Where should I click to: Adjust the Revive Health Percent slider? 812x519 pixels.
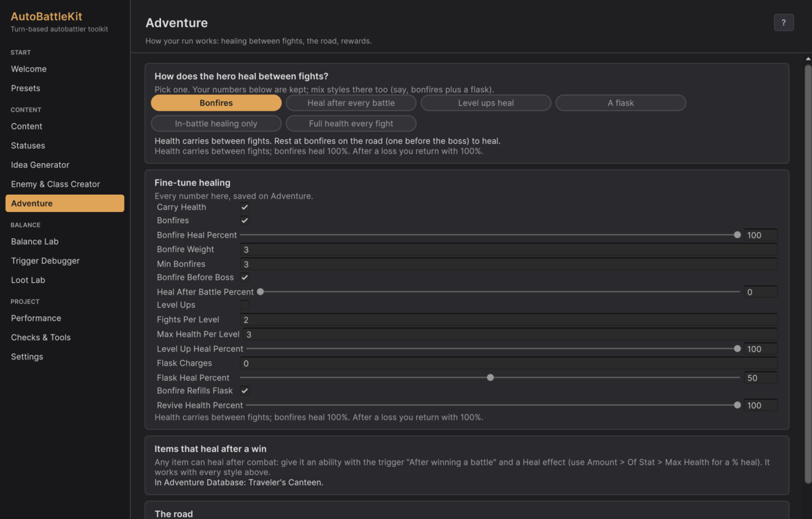pyautogui.click(x=493, y=405)
